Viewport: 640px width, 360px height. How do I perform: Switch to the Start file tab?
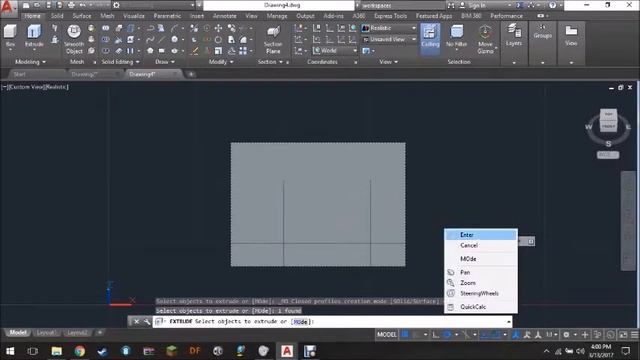20,74
